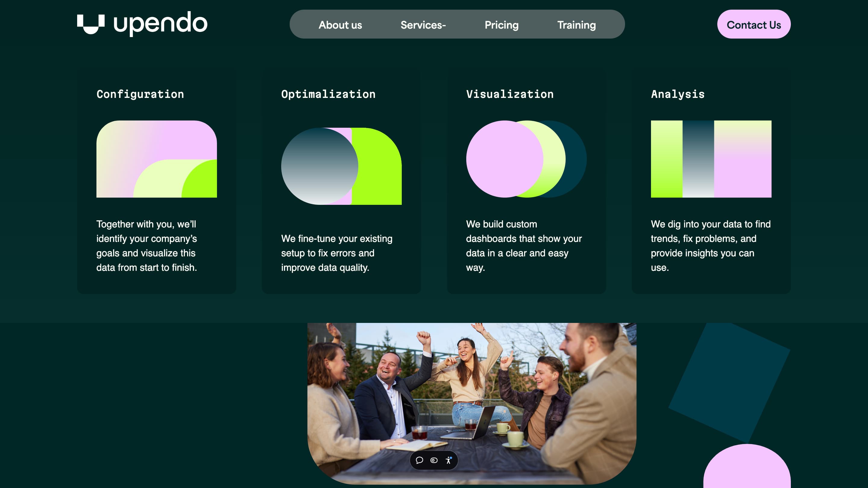Click the Configuration card graphic
The image size is (868, 488).
pyautogui.click(x=156, y=159)
